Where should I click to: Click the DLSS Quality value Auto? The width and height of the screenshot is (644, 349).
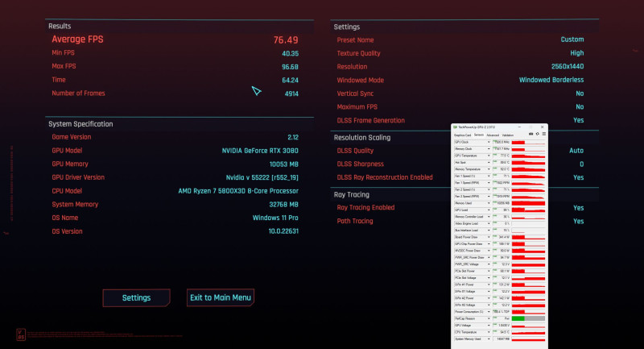pos(576,151)
